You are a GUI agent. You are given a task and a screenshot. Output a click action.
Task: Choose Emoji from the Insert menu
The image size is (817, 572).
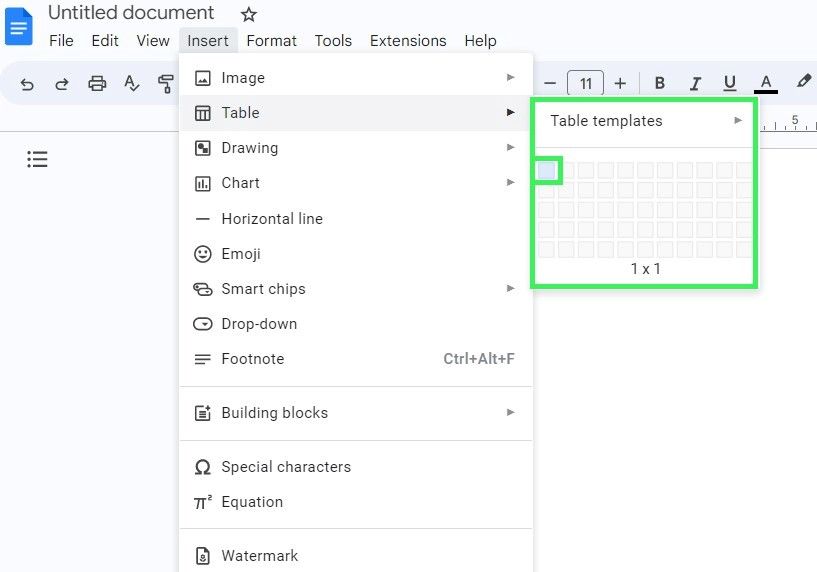(356, 254)
